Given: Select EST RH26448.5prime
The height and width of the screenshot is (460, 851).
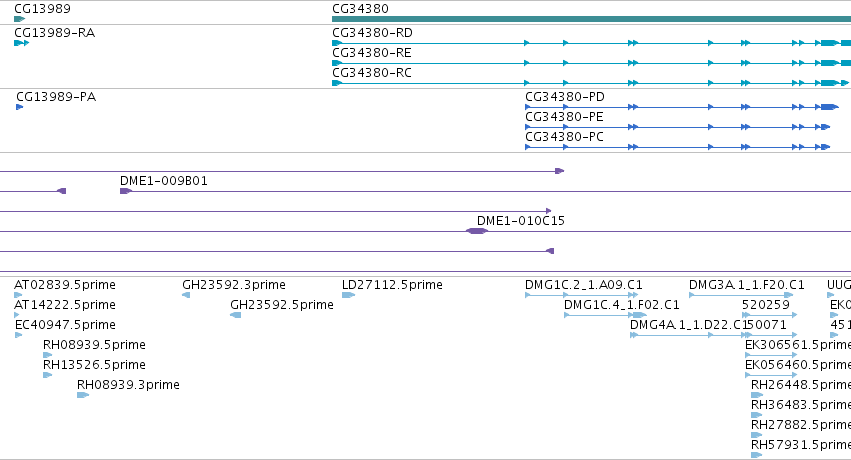Looking at the screenshot, I should (801, 385).
